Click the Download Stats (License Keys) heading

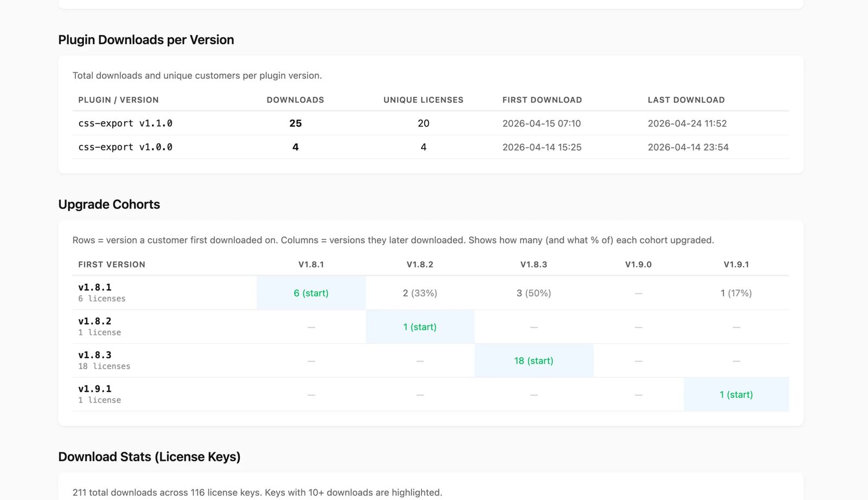149,457
